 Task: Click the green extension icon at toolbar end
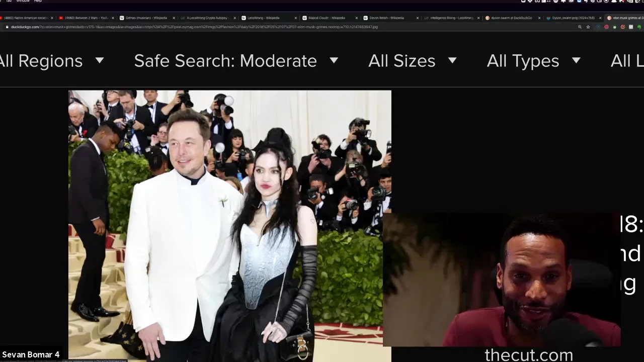click(x=639, y=27)
